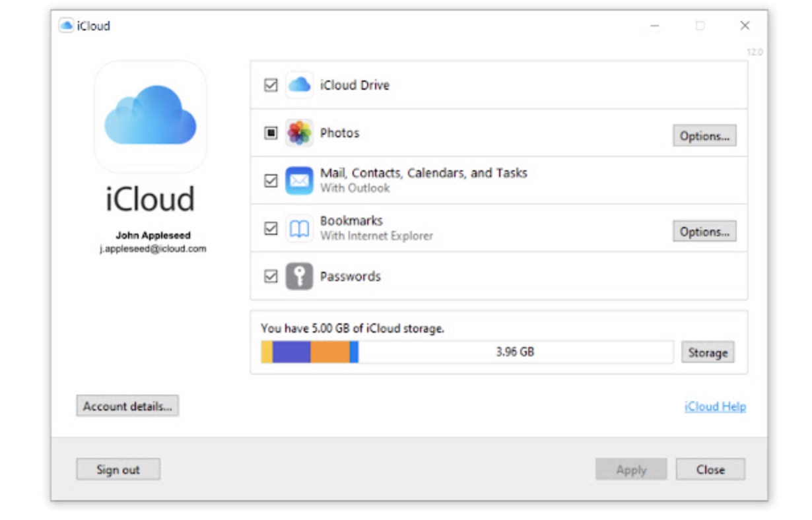The height and width of the screenshot is (520, 812).
Task: Click the orange storage bar segment
Action: point(329,352)
